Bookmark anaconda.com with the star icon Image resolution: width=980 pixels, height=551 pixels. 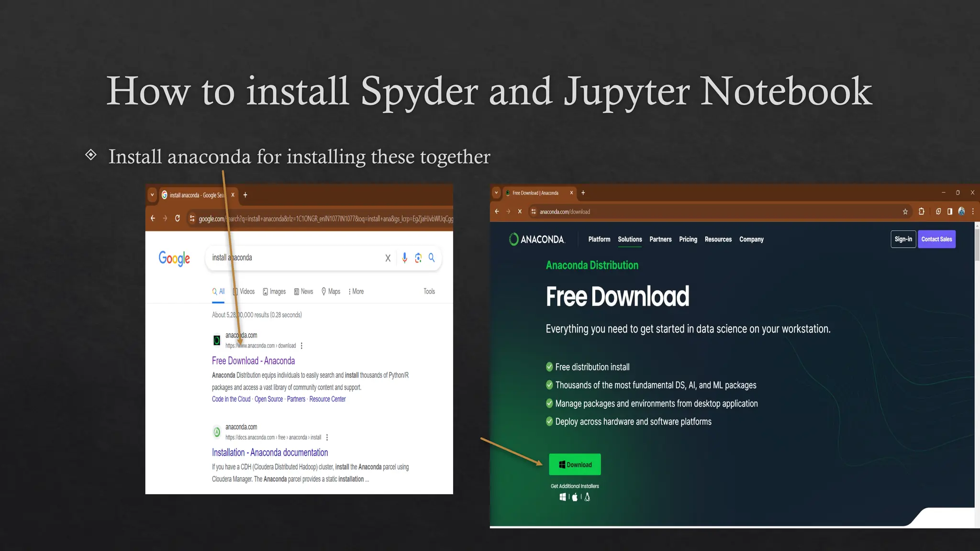point(905,211)
